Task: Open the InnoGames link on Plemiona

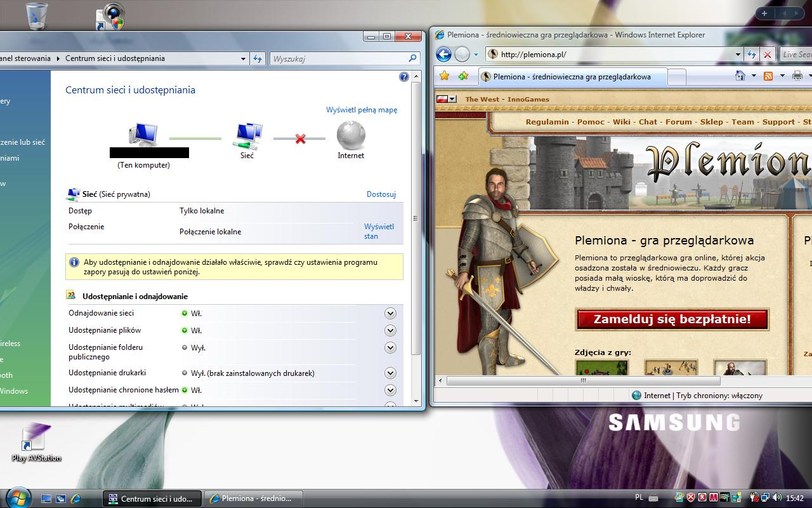Action: [x=528, y=99]
